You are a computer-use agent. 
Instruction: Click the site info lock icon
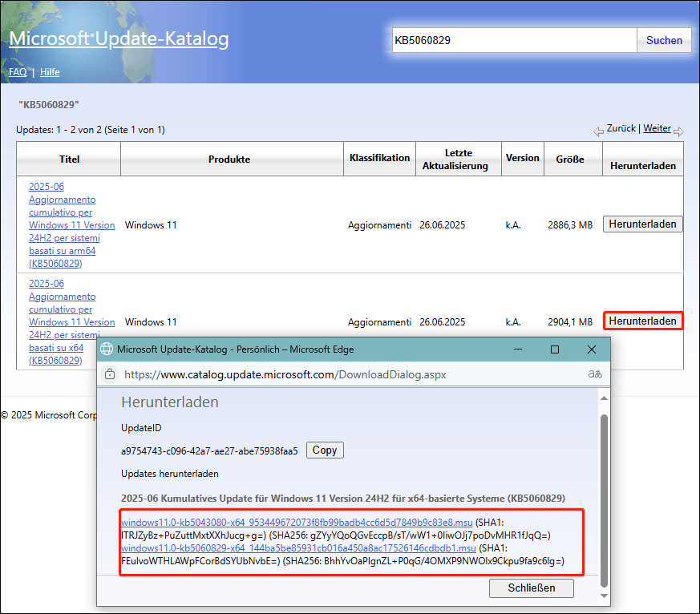coord(110,374)
